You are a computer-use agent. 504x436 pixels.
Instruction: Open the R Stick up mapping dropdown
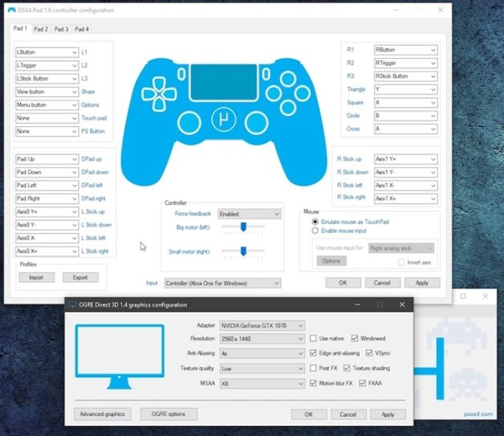(x=405, y=159)
